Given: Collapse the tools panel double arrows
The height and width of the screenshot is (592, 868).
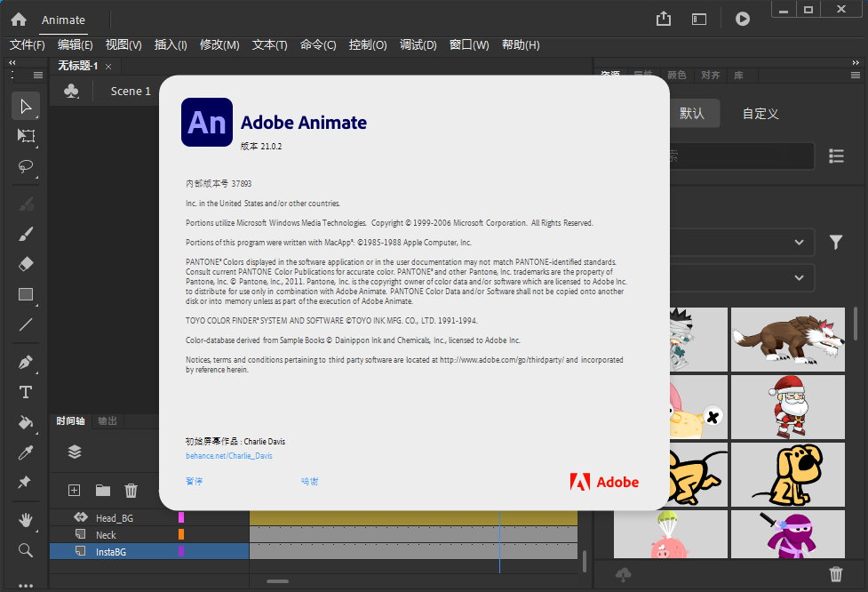Looking at the screenshot, I should click(12, 62).
